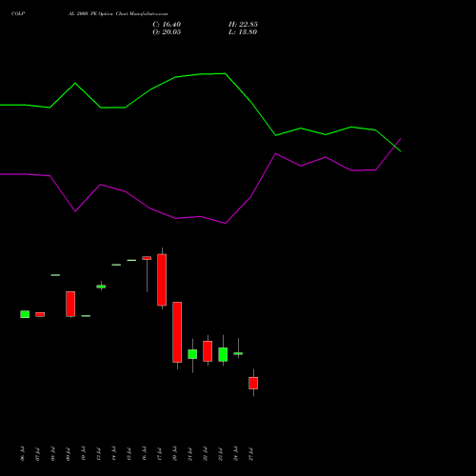Click the COLP symbol label at top
The height and width of the screenshot is (476, 476).
(x=18, y=13)
